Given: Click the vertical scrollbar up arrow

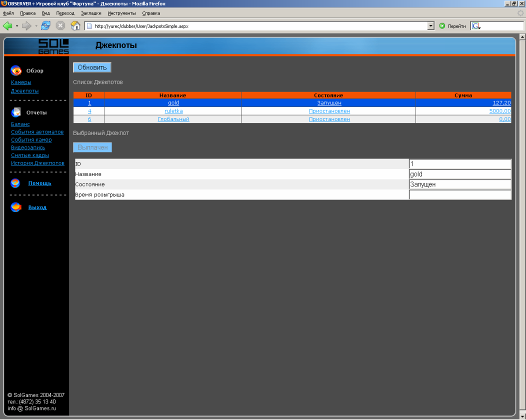Looking at the screenshot, I should (x=522, y=37).
